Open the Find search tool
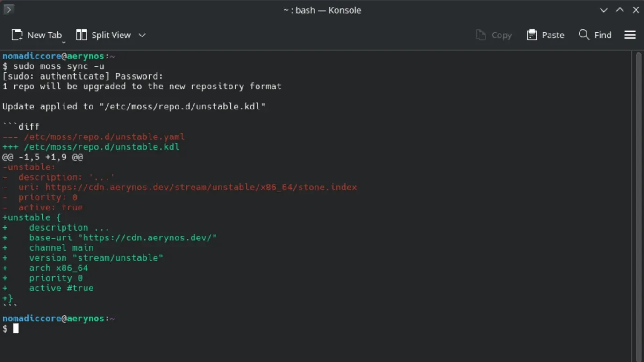Screen dimensions: 644x362 [595, 35]
